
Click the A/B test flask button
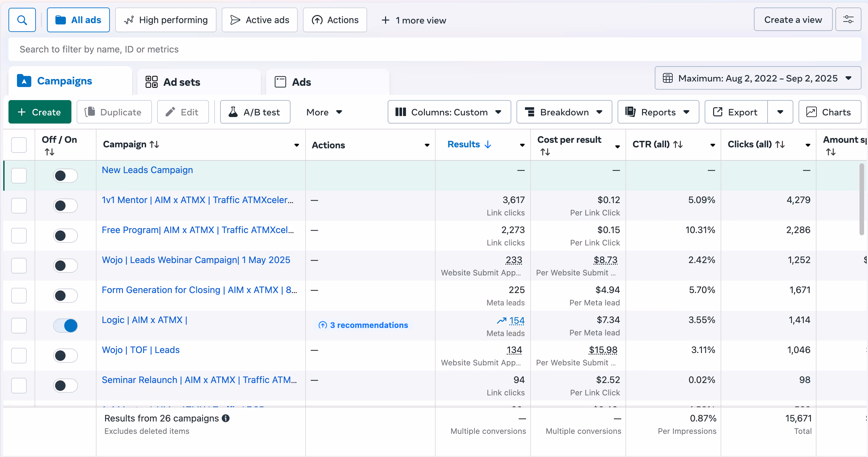coord(255,112)
